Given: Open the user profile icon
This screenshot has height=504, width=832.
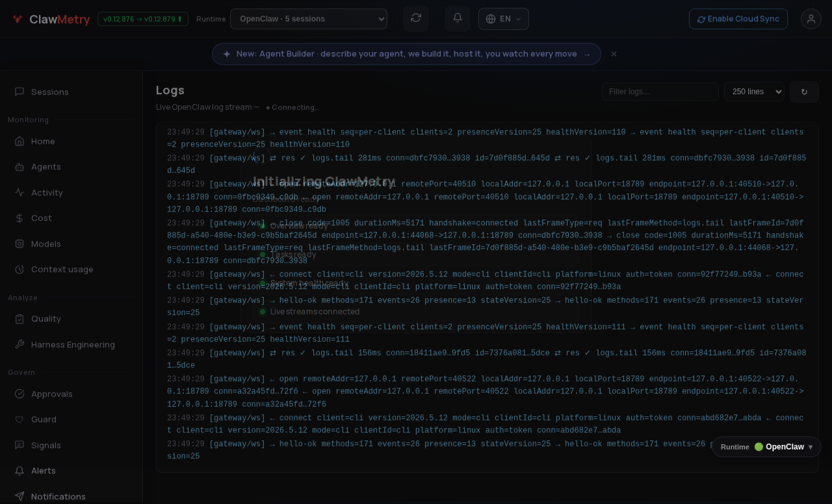Looking at the screenshot, I should (x=811, y=19).
